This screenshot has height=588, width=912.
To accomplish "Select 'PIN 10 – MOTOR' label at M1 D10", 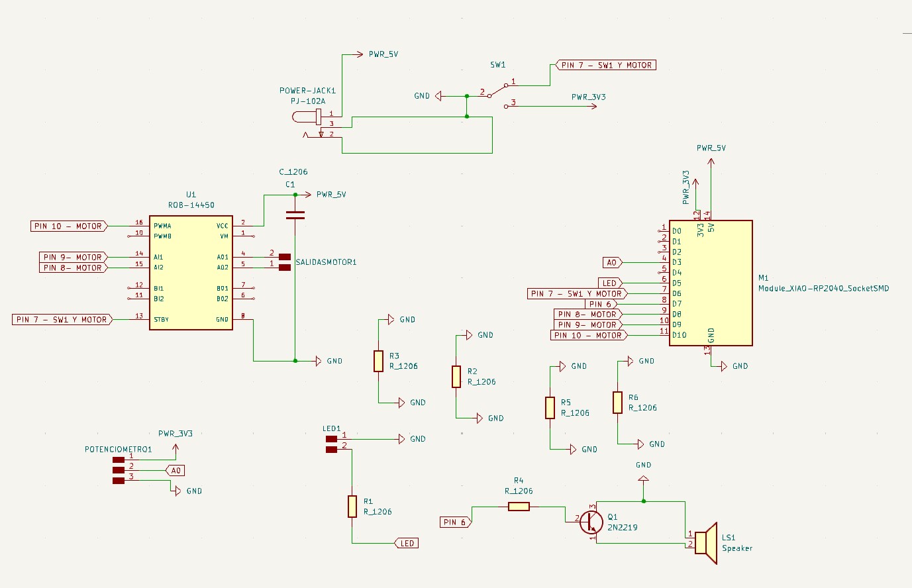I will [x=589, y=335].
